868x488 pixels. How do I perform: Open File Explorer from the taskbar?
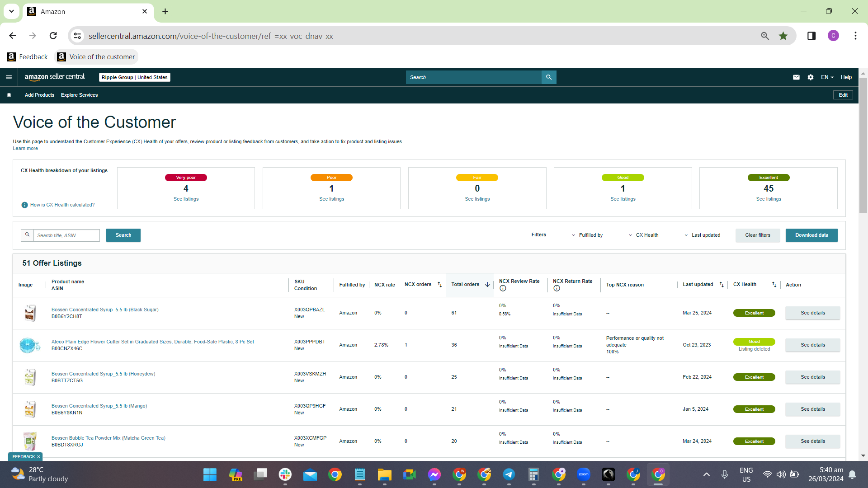(x=385, y=474)
